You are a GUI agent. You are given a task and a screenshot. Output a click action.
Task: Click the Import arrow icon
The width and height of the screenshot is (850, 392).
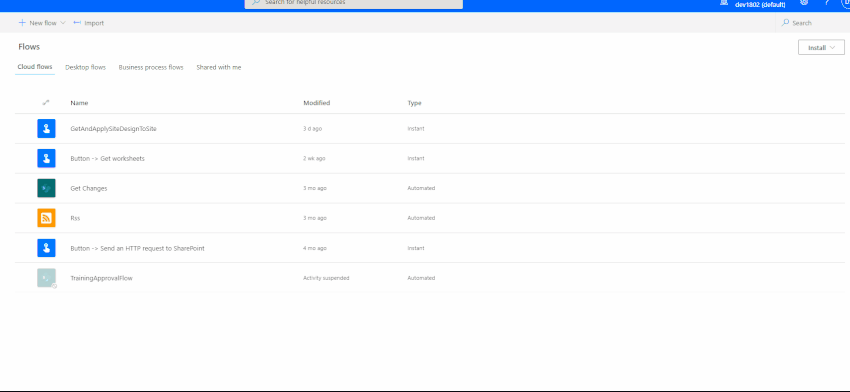[77, 23]
